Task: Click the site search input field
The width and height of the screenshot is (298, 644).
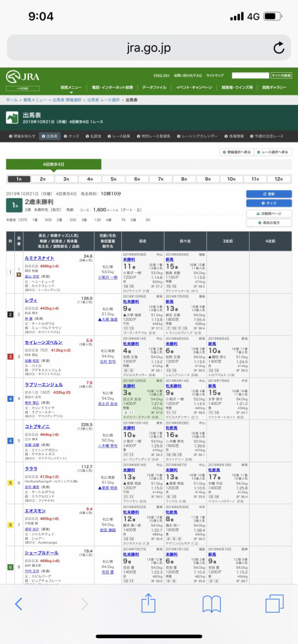Action: 250,75
